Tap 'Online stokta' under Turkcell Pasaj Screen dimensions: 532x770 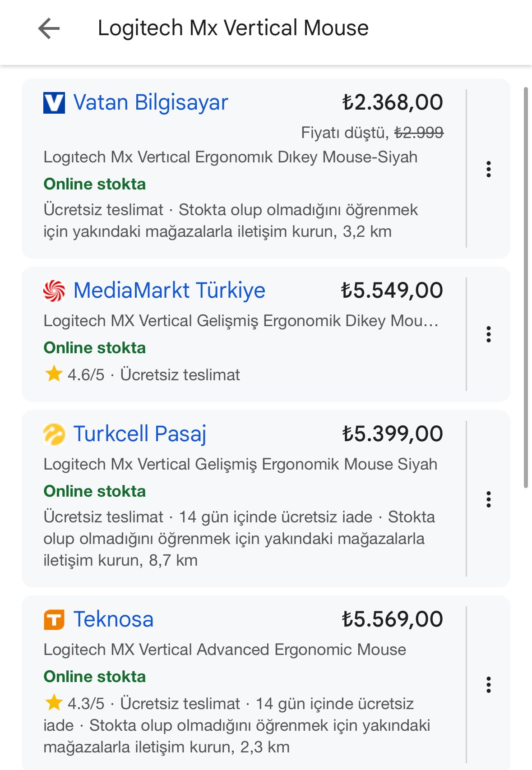pyautogui.click(x=95, y=491)
